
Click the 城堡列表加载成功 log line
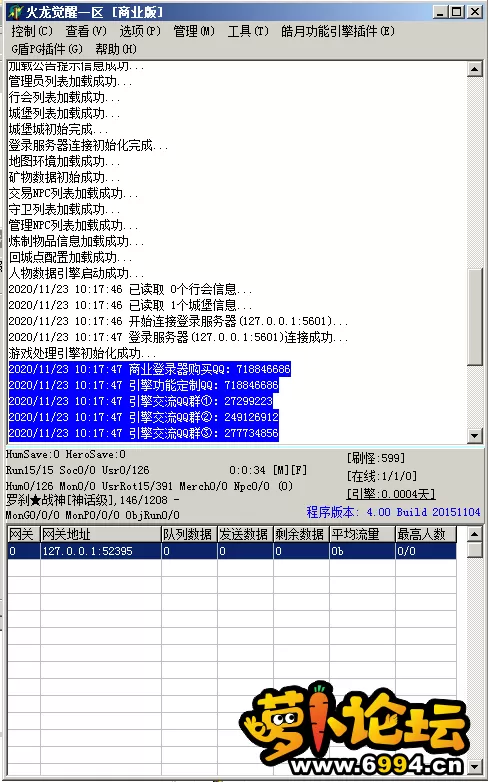point(64,114)
